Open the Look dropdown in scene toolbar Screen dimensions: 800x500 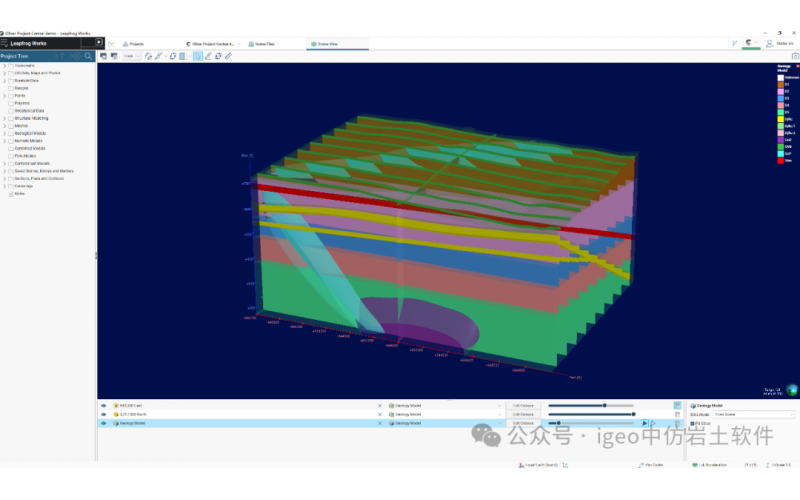point(130,56)
